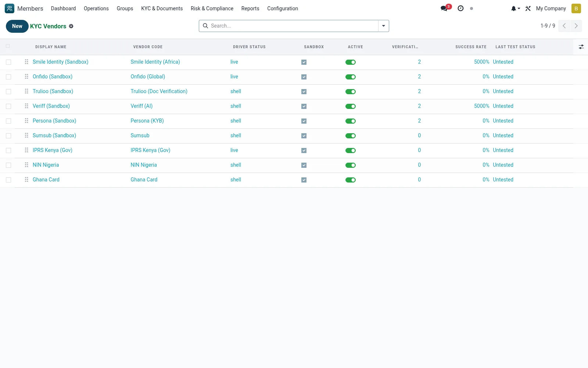Click the user avatar B icon
Image resolution: width=588 pixels, height=368 pixels.
point(576,8)
